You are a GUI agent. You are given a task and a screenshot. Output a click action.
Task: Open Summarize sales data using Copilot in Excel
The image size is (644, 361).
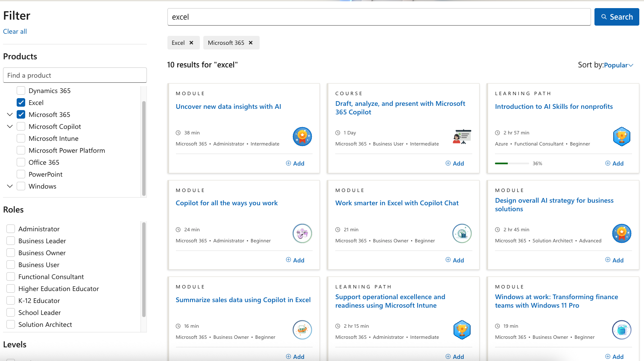(x=243, y=300)
